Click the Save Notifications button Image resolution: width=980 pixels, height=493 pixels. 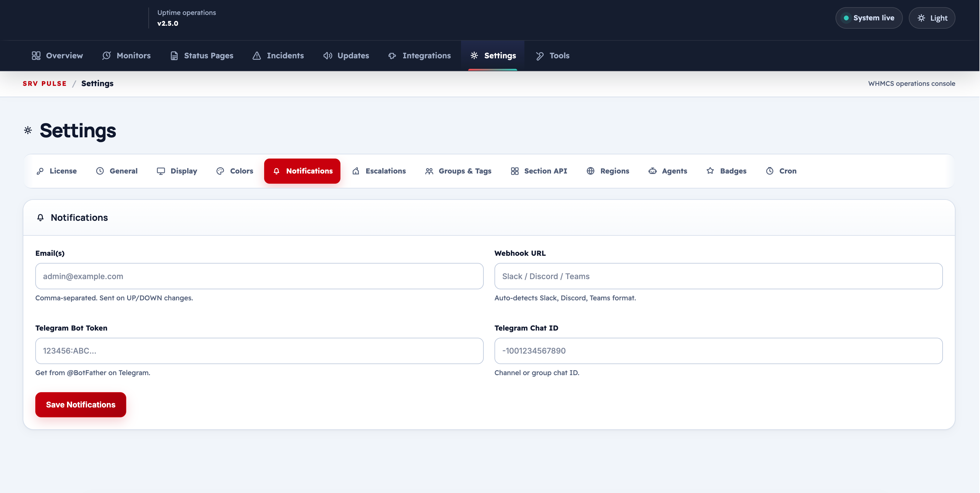81,405
